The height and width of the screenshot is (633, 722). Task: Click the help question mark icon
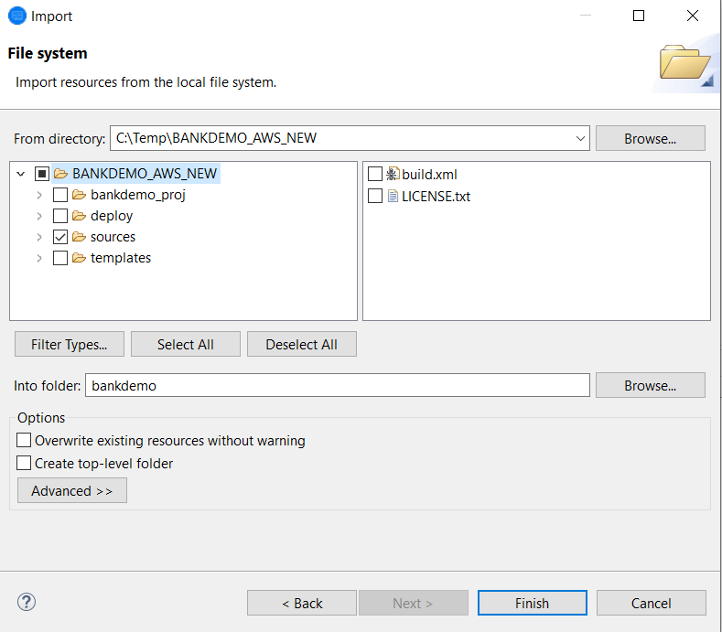27,602
